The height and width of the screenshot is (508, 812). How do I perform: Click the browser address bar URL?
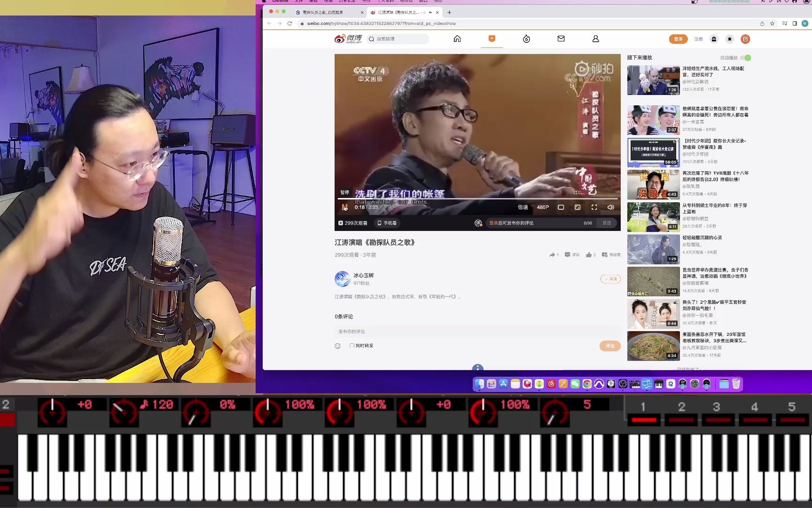[x=381, y=24]
